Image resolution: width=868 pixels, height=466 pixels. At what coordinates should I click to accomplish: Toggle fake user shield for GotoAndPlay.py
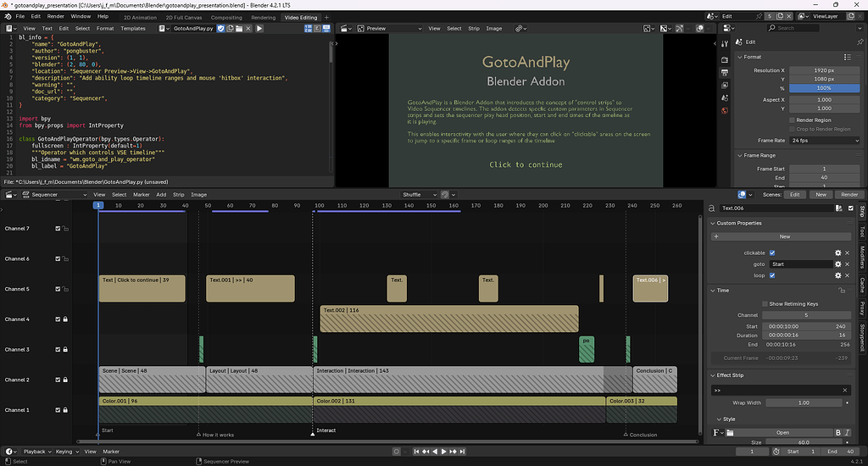coord(221,28)
